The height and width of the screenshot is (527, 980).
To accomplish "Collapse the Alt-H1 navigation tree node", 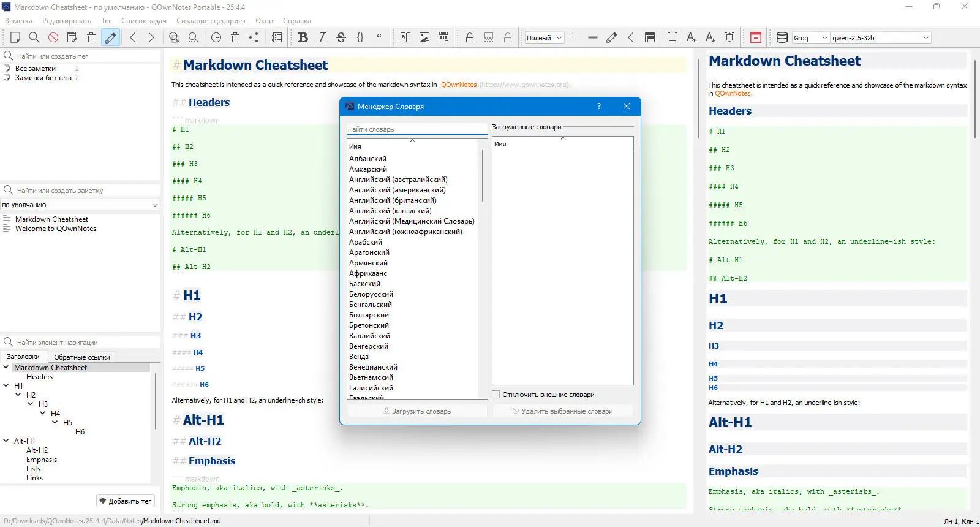I will pyautogui.click(x=6, y=441).
